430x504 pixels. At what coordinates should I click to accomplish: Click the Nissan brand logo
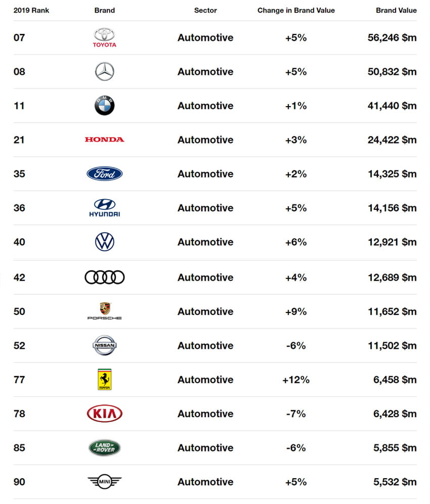point(104,346)
